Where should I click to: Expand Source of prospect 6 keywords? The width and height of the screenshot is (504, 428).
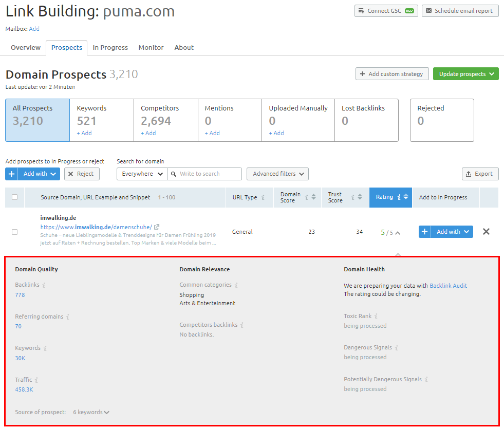[91, 412]
